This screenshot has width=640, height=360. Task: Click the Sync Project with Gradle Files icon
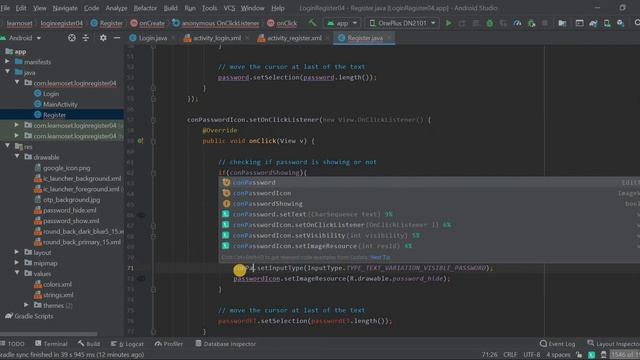click(x=593, y=23)
